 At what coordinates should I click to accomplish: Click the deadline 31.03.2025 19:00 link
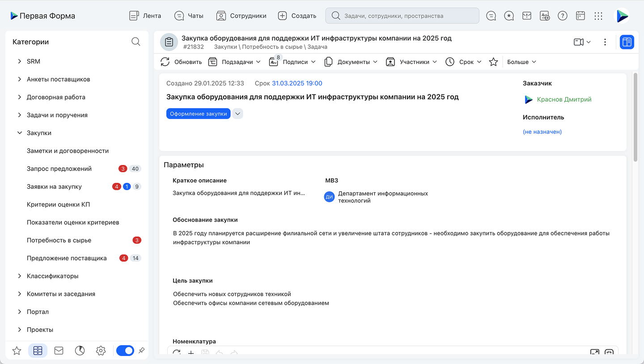click(297, 83)
